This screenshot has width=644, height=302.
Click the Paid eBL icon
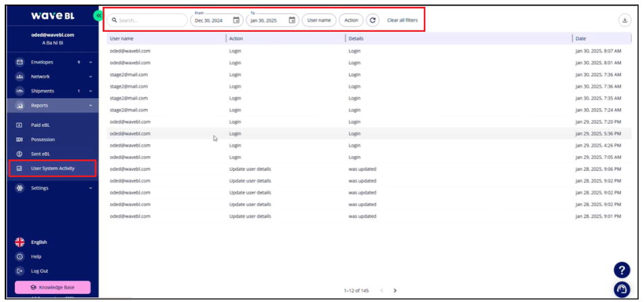pos(19,125)
